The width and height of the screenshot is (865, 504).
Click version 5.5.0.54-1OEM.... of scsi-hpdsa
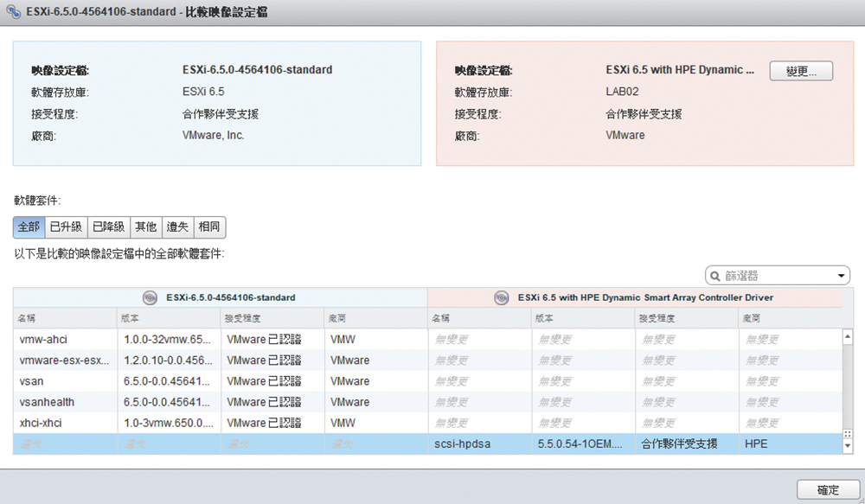(x=584, y=444)
